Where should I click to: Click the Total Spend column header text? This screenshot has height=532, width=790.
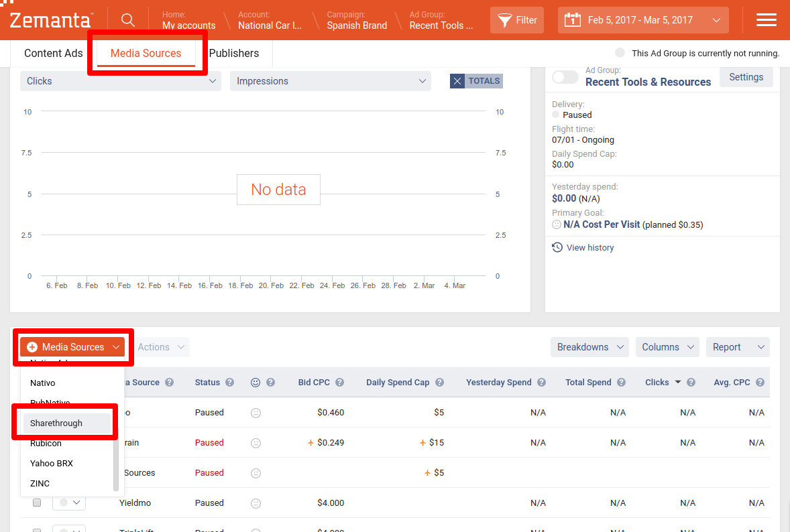tap(588, 383)
